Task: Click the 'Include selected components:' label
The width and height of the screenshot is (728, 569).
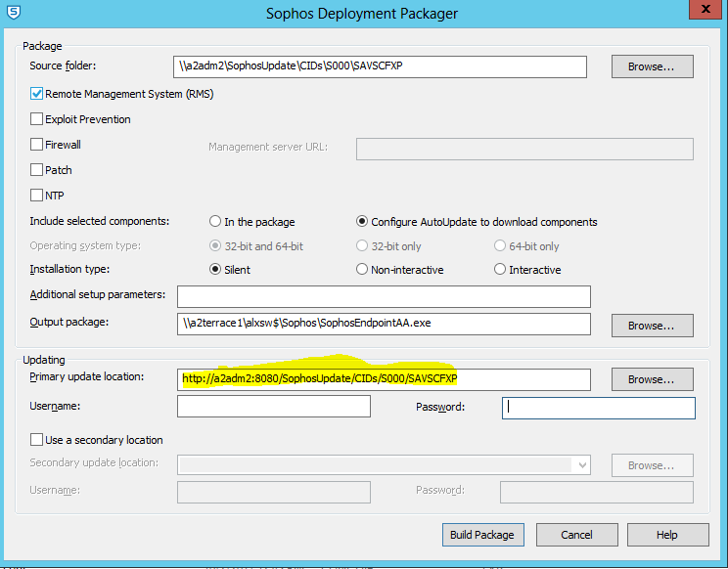Action: coord(100,221)
